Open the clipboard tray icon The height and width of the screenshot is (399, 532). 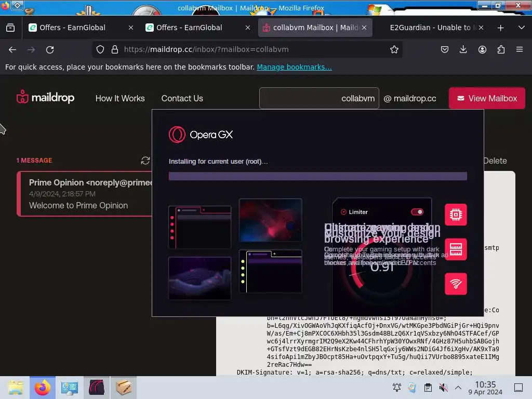tap(428, 387)
